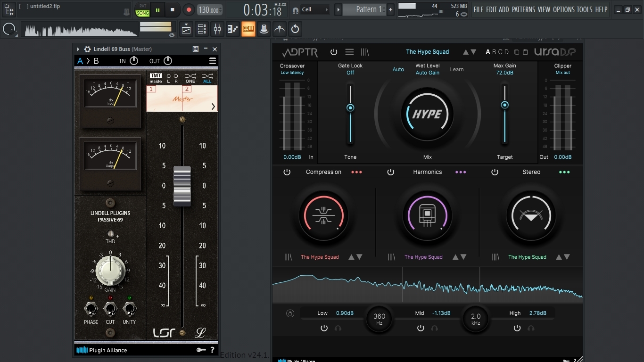
Task: Click the Auto wet level button
Action: click(x=398, y=69)
